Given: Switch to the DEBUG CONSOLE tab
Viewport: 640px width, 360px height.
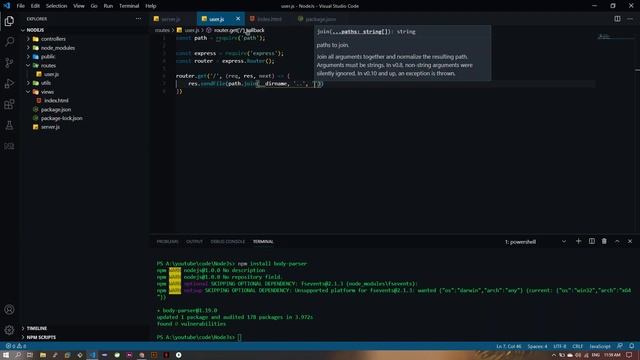Looking at the screenshot, I should [x=228, y=242].
